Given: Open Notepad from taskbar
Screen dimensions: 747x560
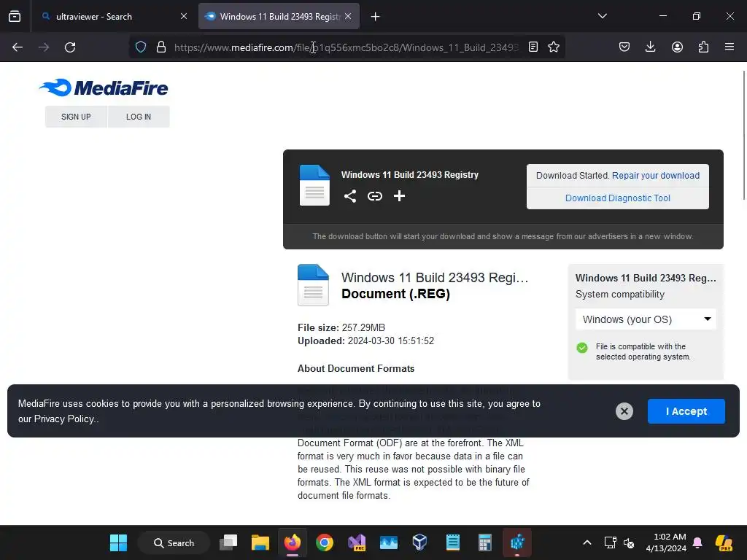Looking at the screenshot, I should [x=452, y=542].
